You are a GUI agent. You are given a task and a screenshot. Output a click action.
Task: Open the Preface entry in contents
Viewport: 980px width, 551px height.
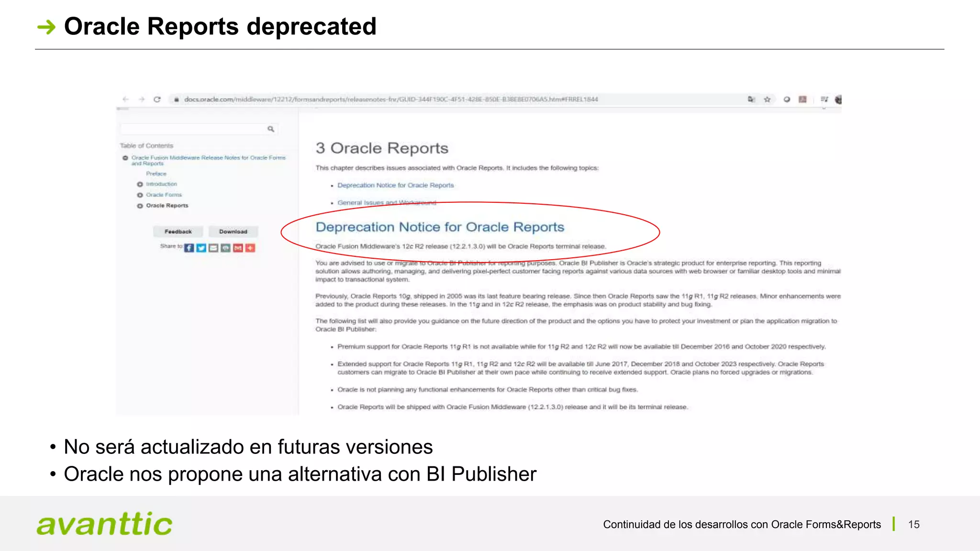click(x=156, y=174)
